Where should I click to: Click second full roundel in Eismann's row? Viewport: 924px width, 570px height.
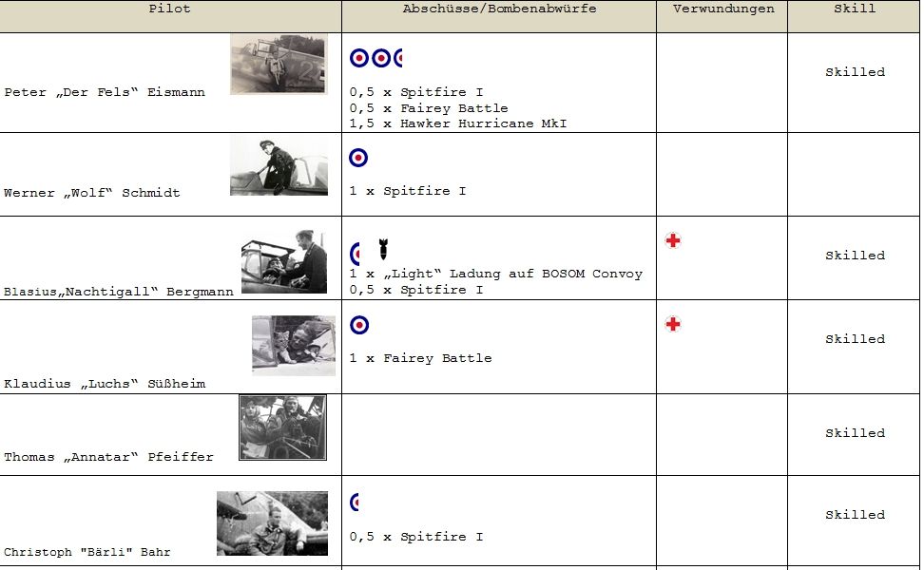(x=381, y=58)
